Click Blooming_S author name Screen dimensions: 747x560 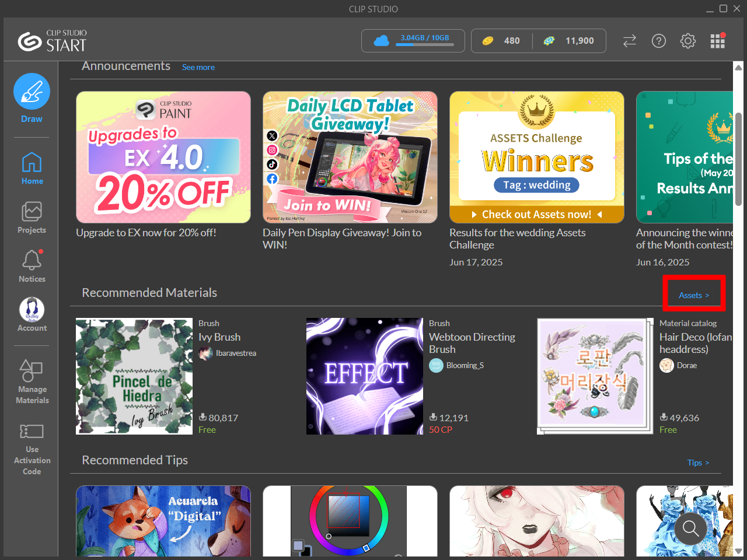(465, 365)
